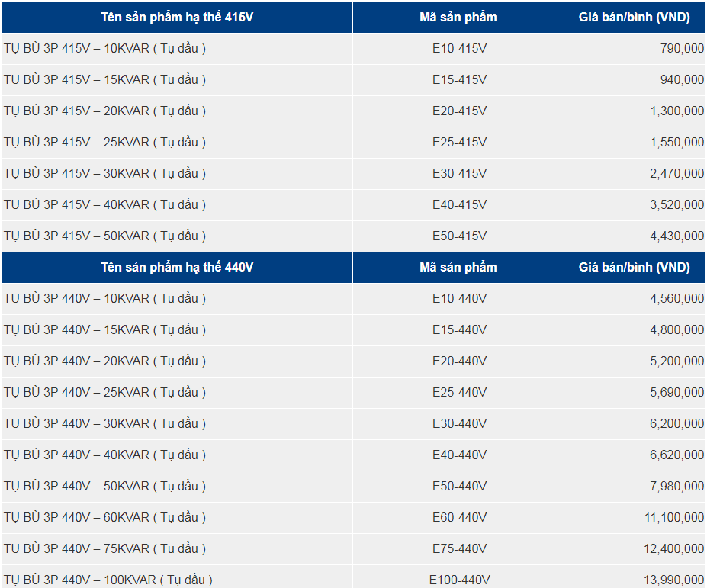Click product code E15-415V
The height and width of the screenshot is (588, 707).
[459, 79]
